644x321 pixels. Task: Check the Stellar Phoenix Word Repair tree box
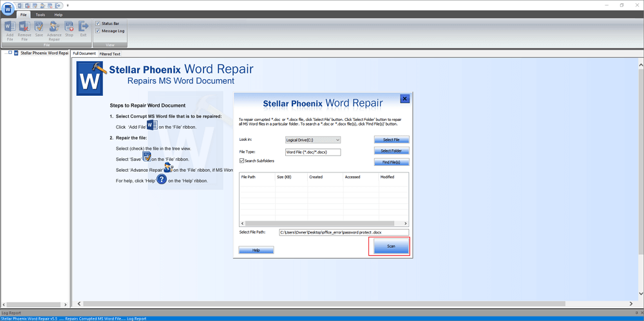10,53
